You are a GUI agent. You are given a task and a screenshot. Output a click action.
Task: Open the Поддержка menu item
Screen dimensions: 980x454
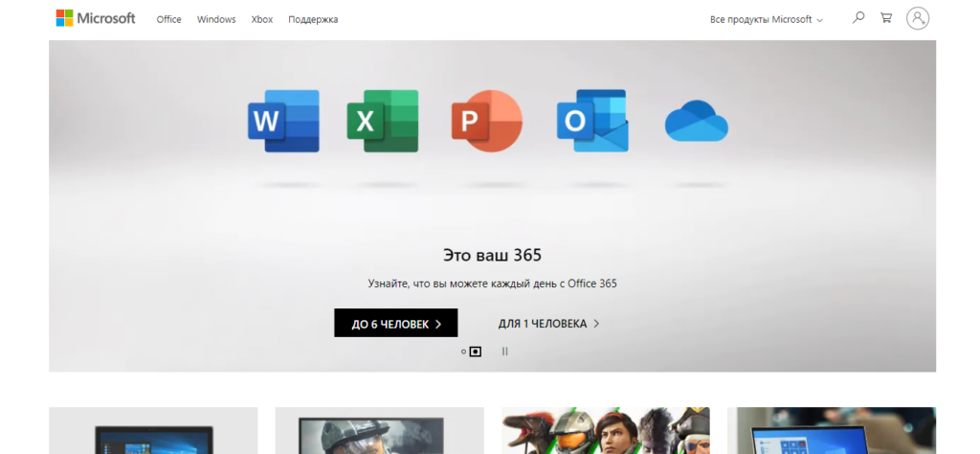pyautogui.click(x=313, y=19)
